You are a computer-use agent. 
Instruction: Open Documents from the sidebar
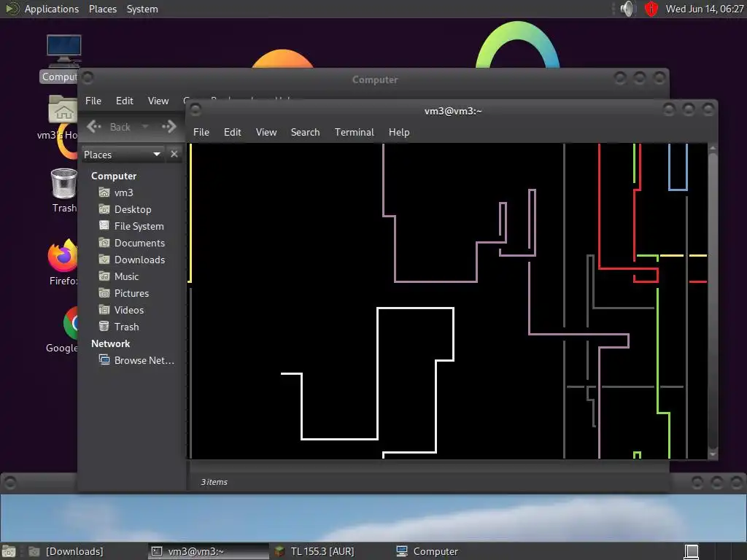pos(139,243)
